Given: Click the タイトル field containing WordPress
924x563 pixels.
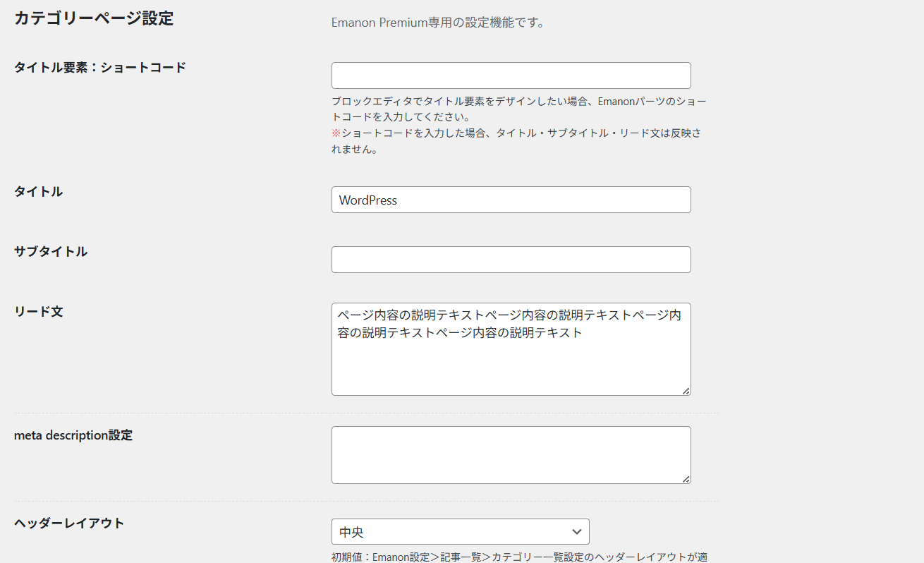Looking at the screenshot, I should tap(511, 200).
